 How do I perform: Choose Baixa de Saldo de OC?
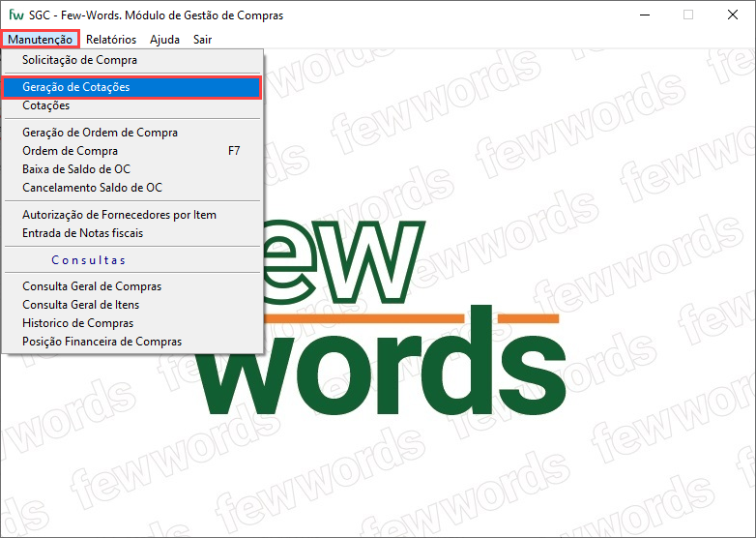132,169
